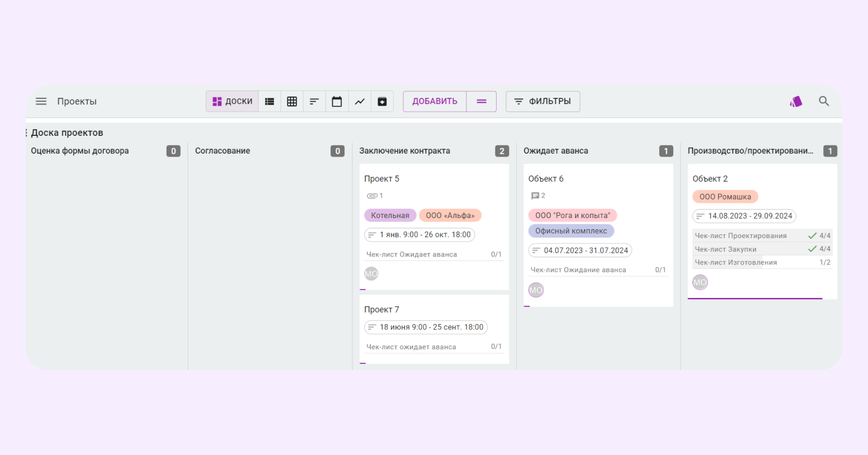Click the counter badge of Заключение контракта
Screen dimensions: 868x455
click(502, 151)
